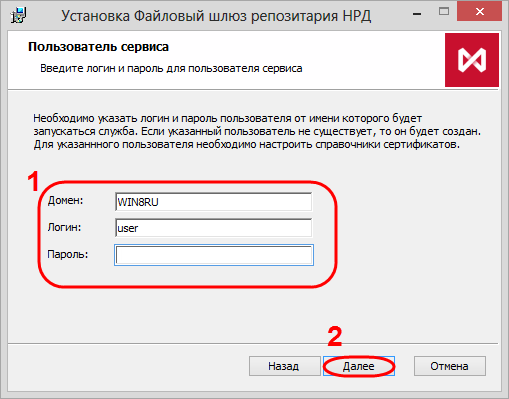
Task: Click into the Пароль password field
Action: tap(214, 255)
